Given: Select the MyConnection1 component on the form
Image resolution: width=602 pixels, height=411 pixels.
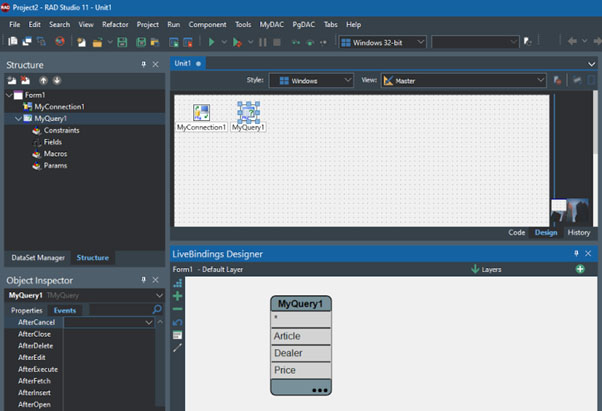Looking at the screenshot, I should coord(201,112).
